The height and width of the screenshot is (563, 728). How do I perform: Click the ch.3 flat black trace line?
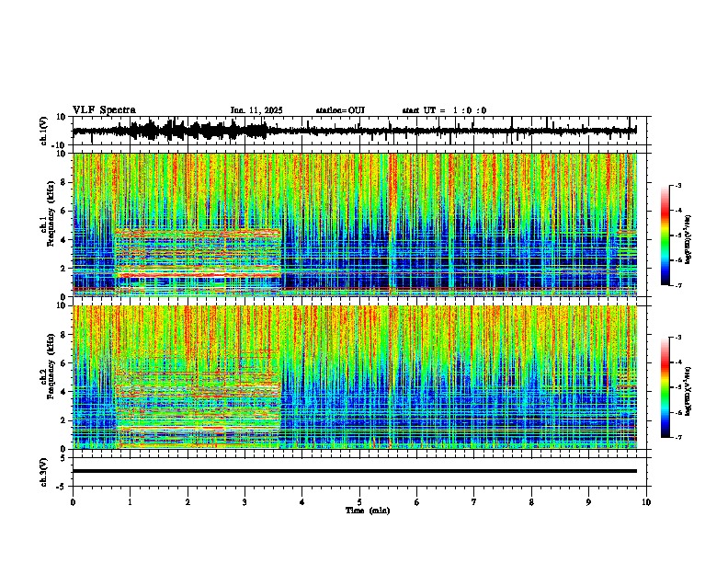pos(355,471)
